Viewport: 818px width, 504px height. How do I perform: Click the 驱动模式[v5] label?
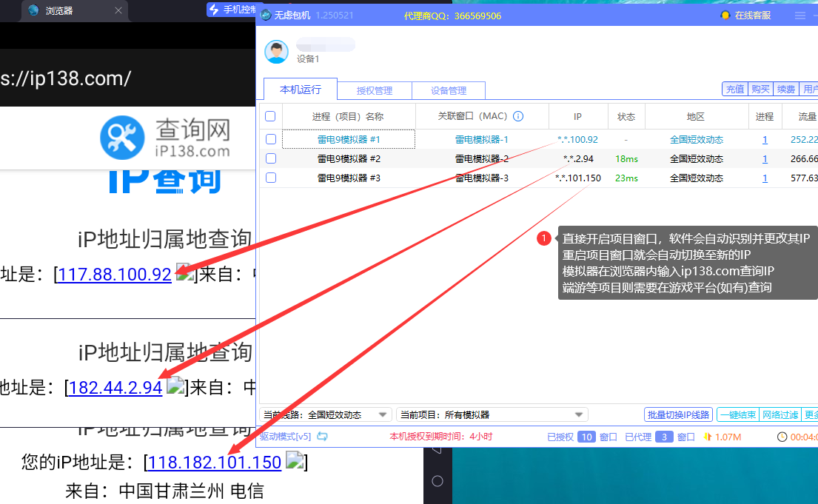tap(285, 437)
